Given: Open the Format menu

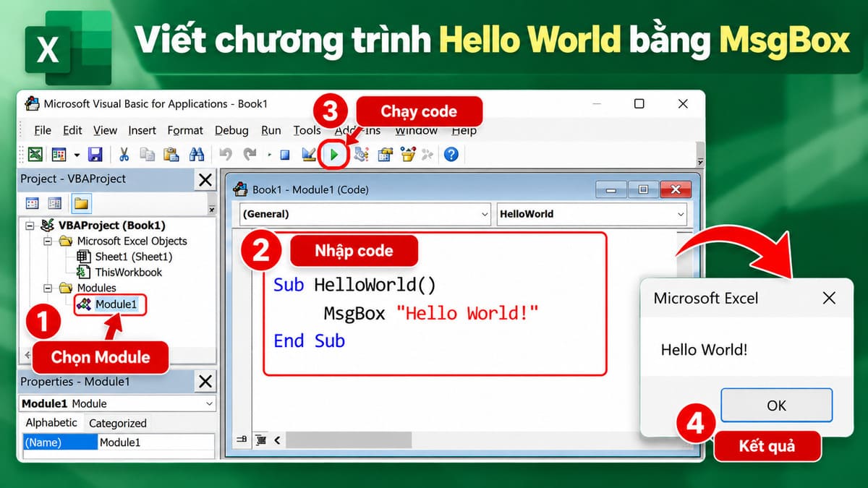Looking at the screenshot, I should (x=185, y=130).
